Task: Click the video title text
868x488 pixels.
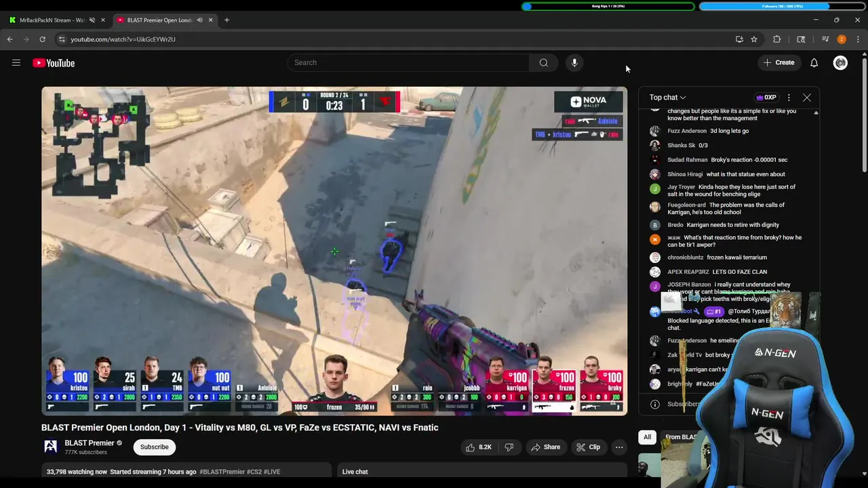Action: point(240,428)
